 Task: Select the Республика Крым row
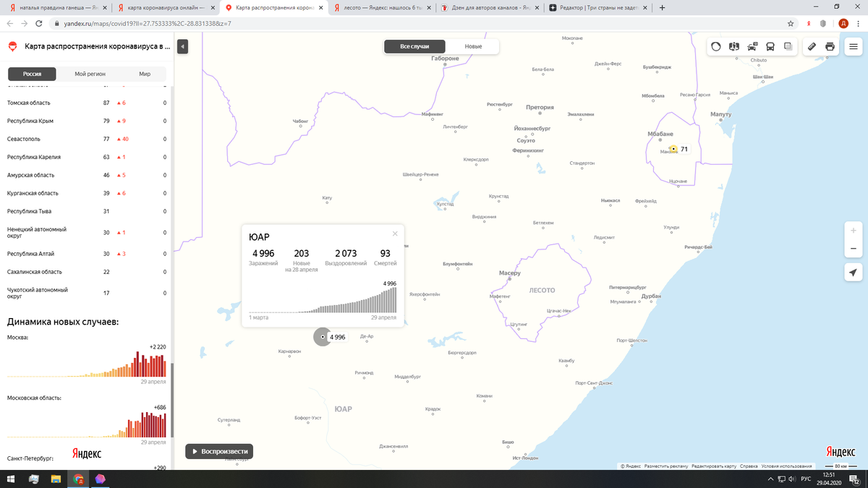(87, 121)
